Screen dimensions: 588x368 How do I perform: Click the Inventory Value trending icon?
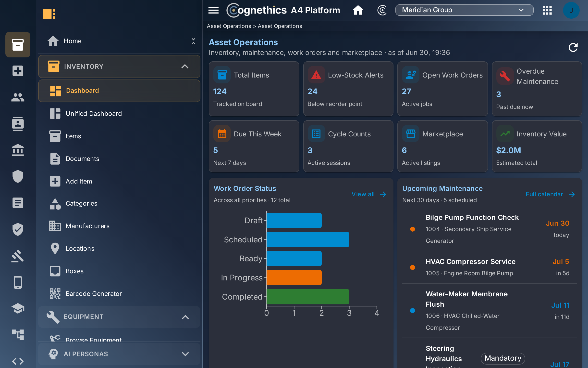tap(505, 134)
